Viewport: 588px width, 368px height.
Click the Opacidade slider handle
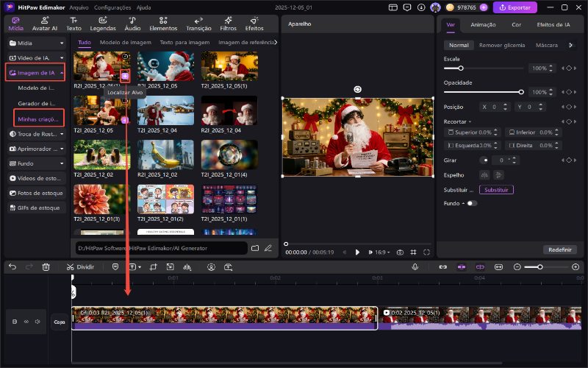[521, 92]
